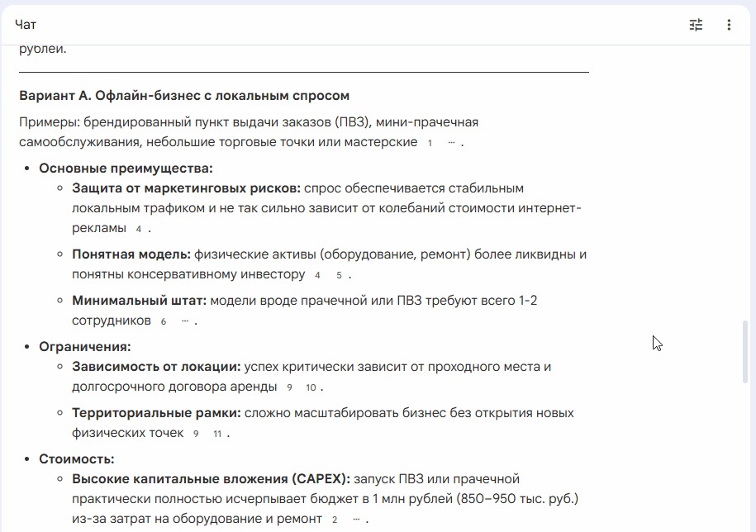Click the 'Ограничения:' bullet
The image size is (756, 532).
pos(85,346)
